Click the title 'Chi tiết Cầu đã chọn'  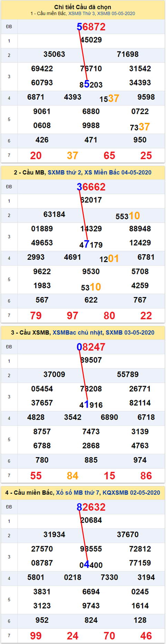[83, 7]
